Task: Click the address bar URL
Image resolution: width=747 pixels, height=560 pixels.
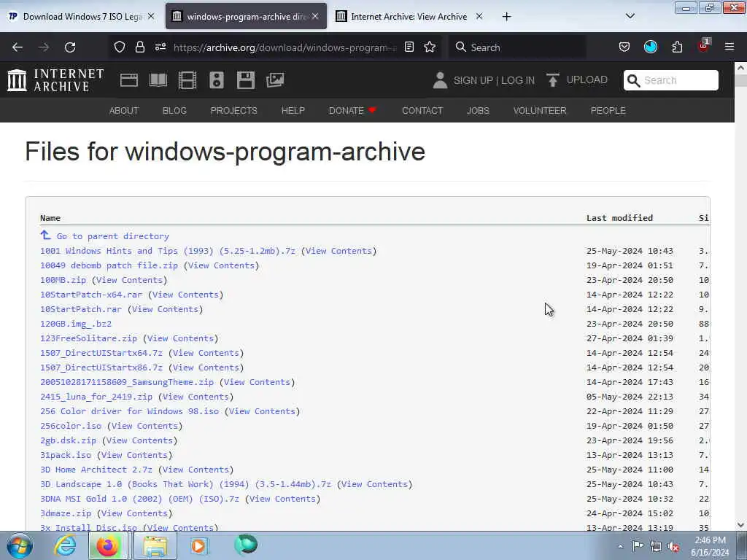Action: [x=285, y=47]
